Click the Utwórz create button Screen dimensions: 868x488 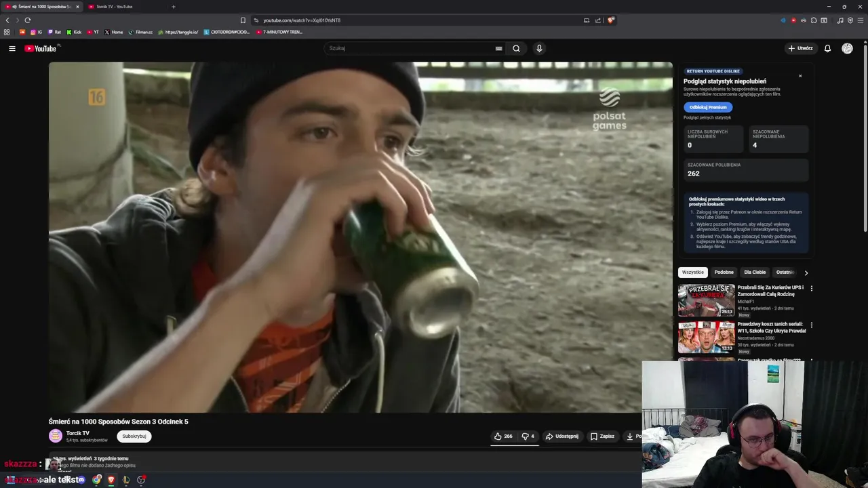pyautogui.click(x=800, y=48)
